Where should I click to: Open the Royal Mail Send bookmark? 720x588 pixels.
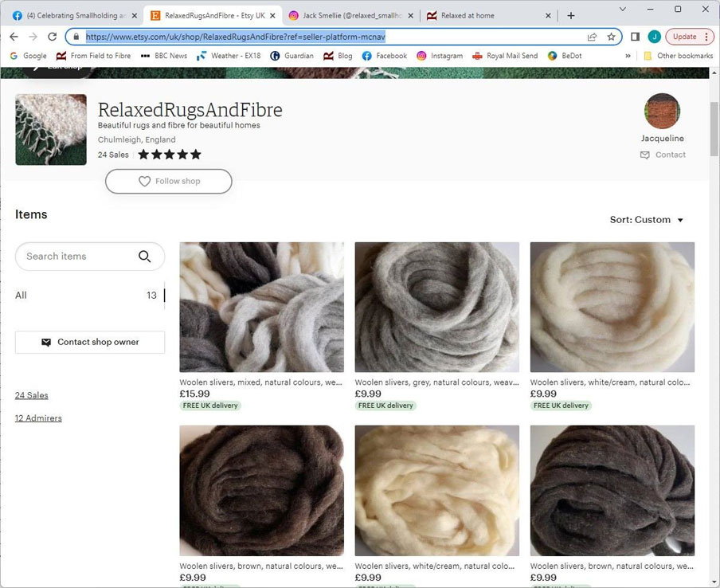505,56
